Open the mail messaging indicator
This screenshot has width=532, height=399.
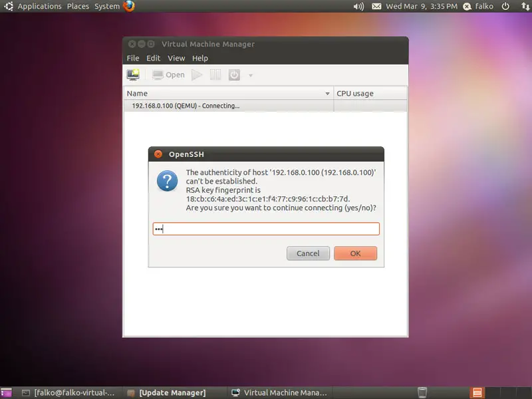pyautogui.click(x=376, y=7)
